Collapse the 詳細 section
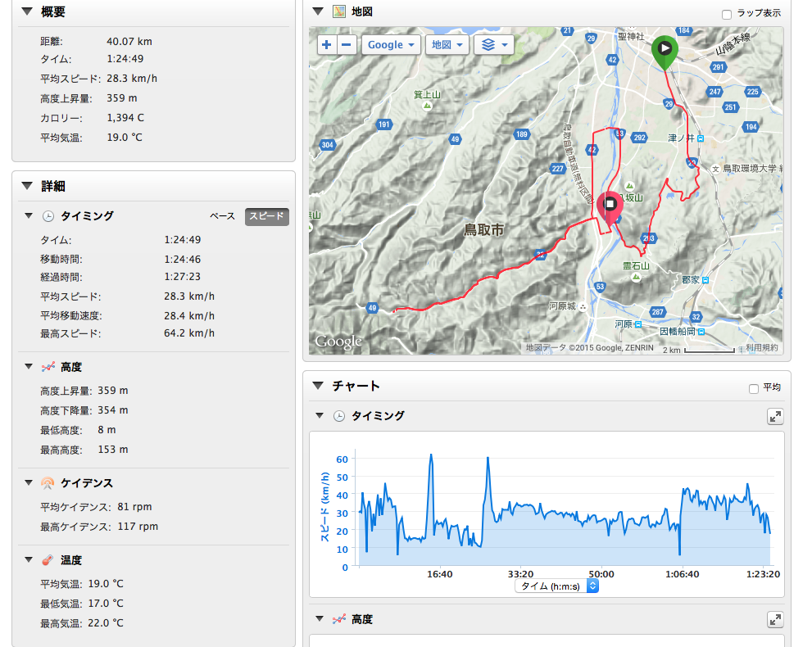The height and width of the screenshot is (647, 812). pos(27,186)
